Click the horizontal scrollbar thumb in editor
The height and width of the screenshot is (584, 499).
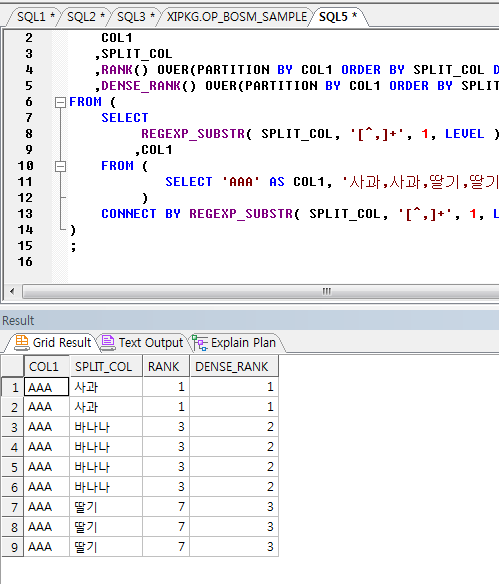pyautogui.click(x=326, y=291)
